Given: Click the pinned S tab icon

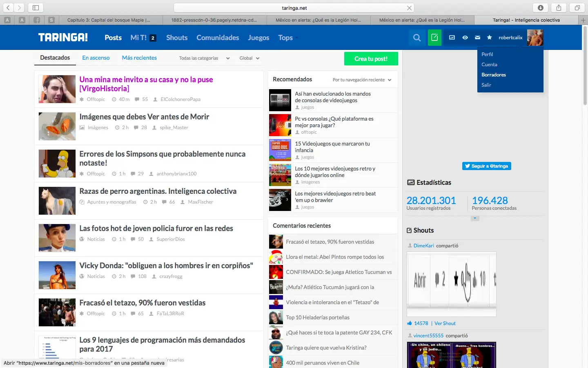Looking at the screenshot, I should pos(51,20).
